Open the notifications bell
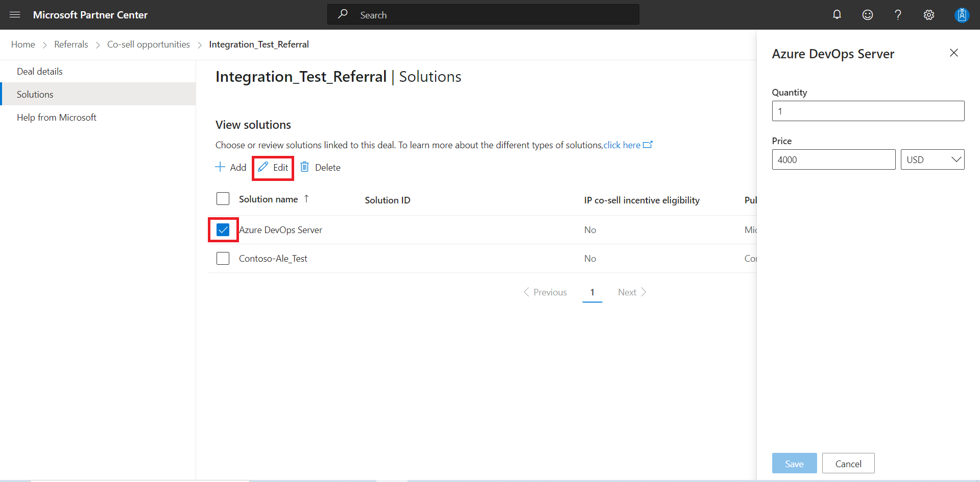Screen dimensions: 980x482 [837, 15]
